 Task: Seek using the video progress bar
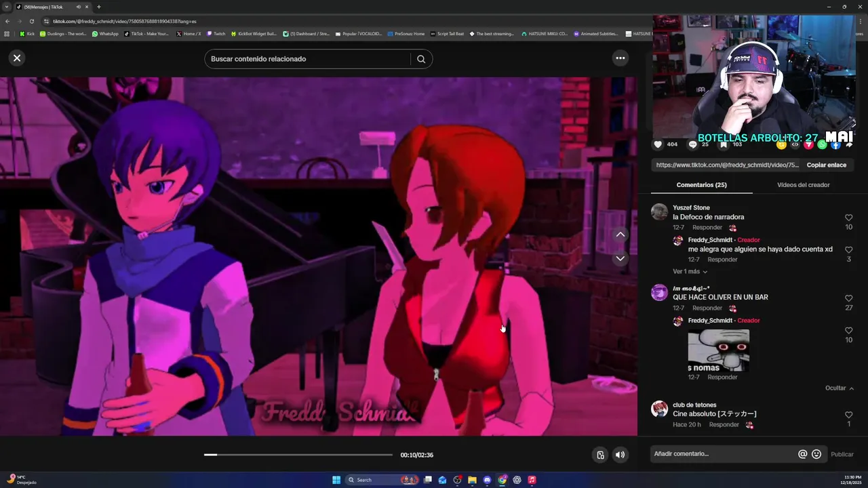tap(298, 455)
